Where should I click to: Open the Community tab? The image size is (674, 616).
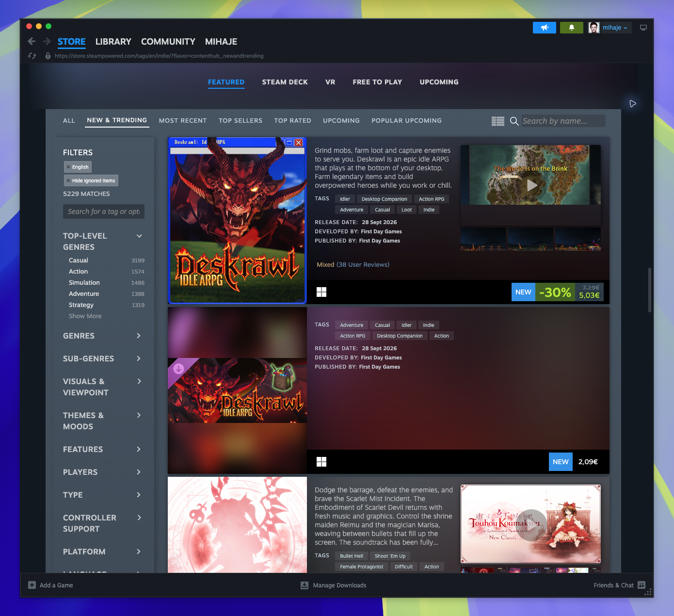click(168, 42)
